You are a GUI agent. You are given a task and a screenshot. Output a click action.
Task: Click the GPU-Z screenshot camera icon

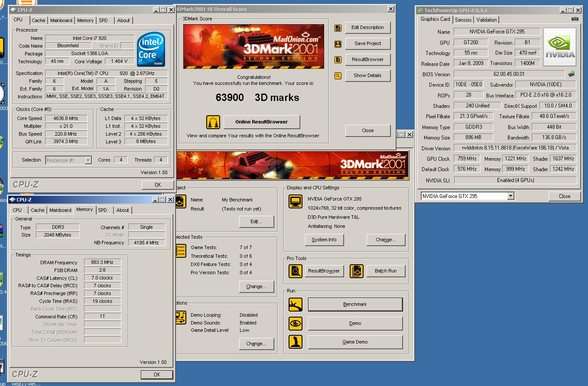tap(575, 19)
